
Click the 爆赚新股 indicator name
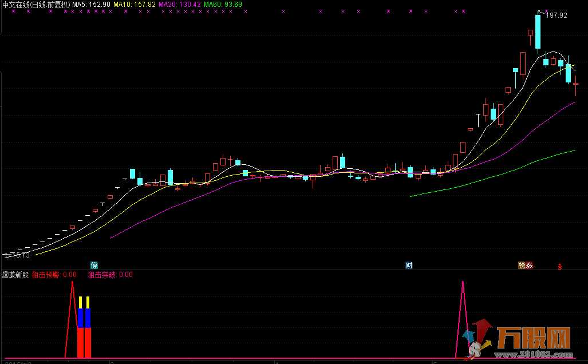[x=15, y=275]
